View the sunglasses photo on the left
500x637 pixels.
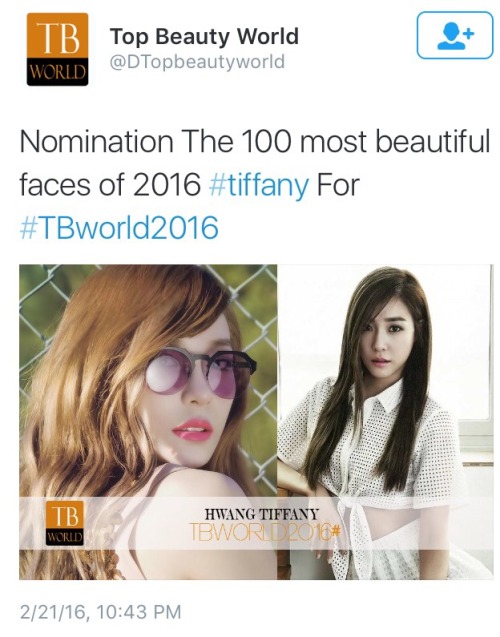click(148, 422)
